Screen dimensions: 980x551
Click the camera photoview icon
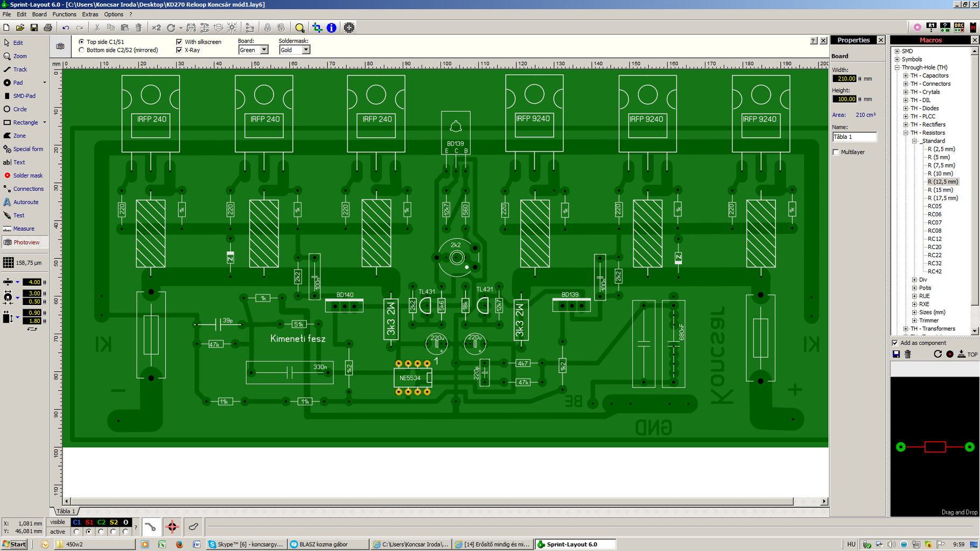coord(60,46)
